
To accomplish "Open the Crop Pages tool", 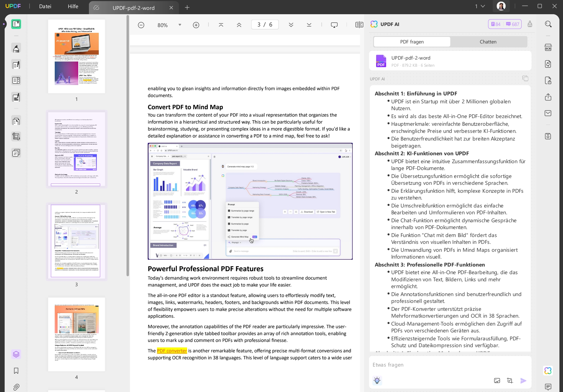I will (16, 136).
